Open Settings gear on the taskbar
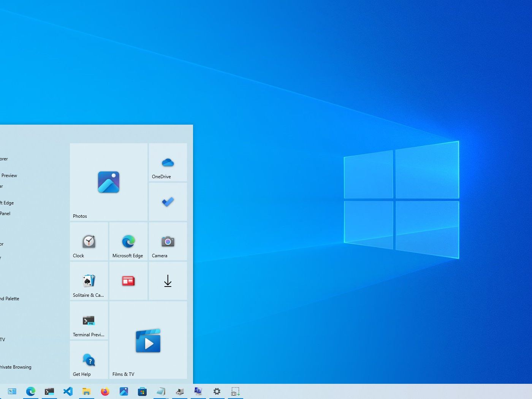532x399 pixels. (x=217, y=391)
